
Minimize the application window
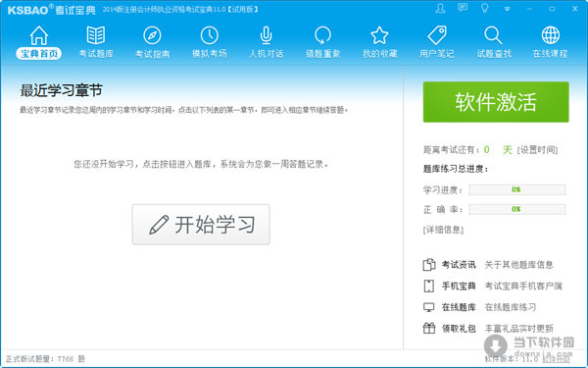pyautogui.click(x=529, y=9)
